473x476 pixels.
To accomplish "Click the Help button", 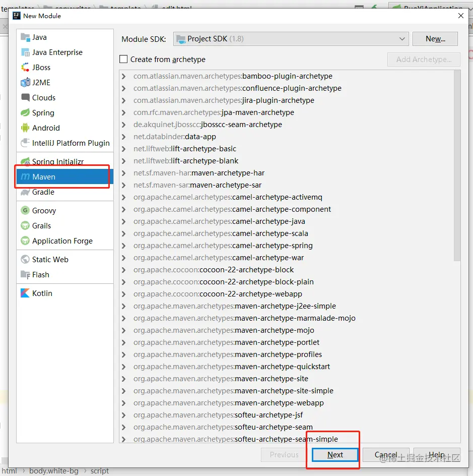I will pyautogui.click(x=437, y=454).
